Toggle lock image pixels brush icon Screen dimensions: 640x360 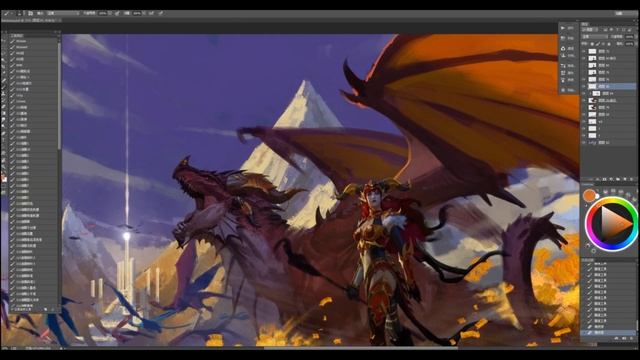[x=598, y=43]
